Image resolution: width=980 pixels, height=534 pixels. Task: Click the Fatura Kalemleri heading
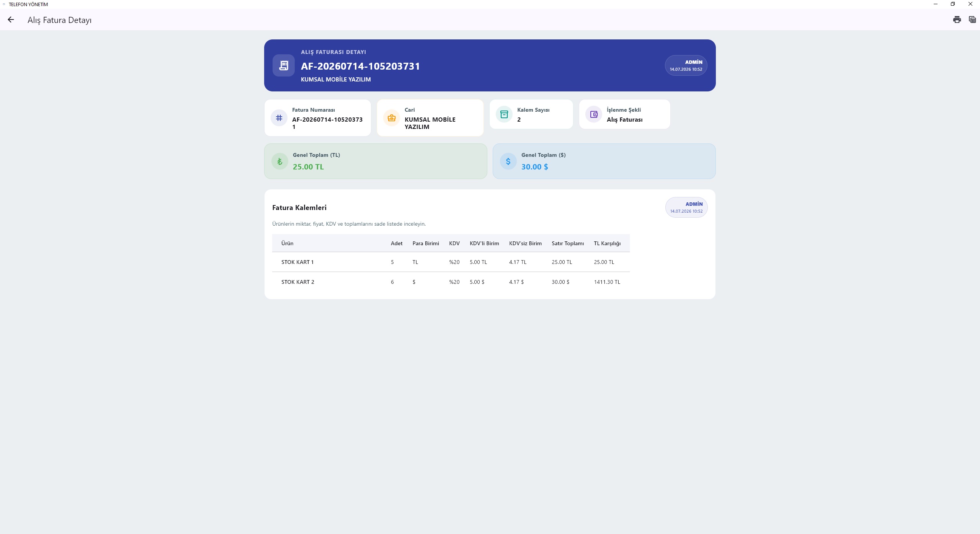[299, 208]
